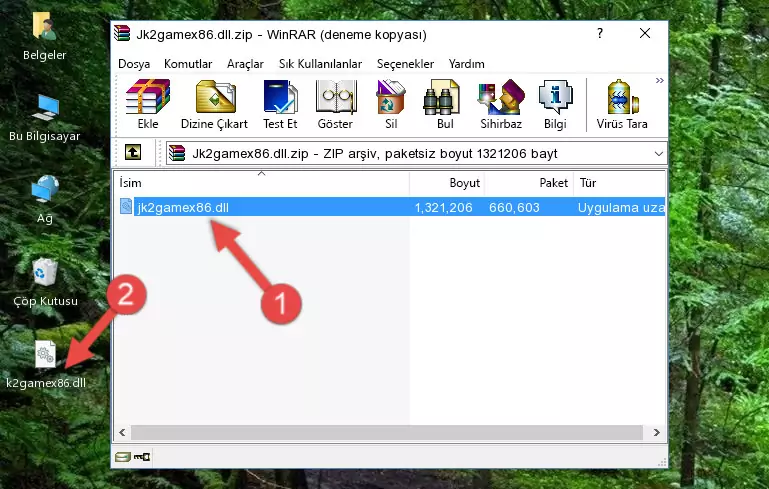769x489 pixels.
Task: Open the Araçlar menu
Action: click(245, 64)
